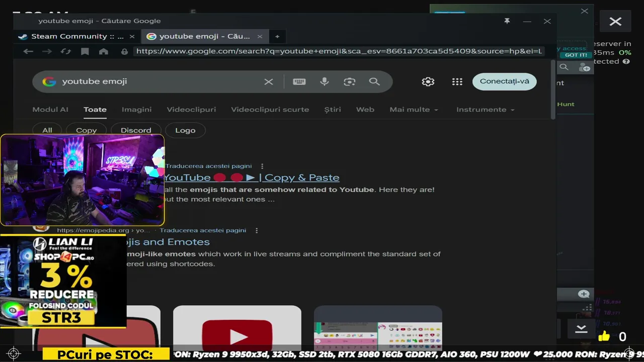Expand the Mai multe dropdown
Screen dimensions: 644x362
tap(414, 109)
